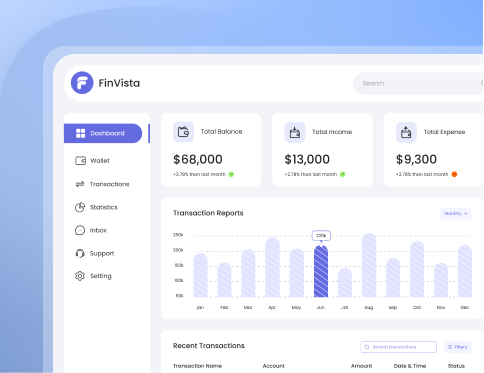Click the Dashboard grid icon
This screenshot has width=484, height=373.
[x=80, y=133]
